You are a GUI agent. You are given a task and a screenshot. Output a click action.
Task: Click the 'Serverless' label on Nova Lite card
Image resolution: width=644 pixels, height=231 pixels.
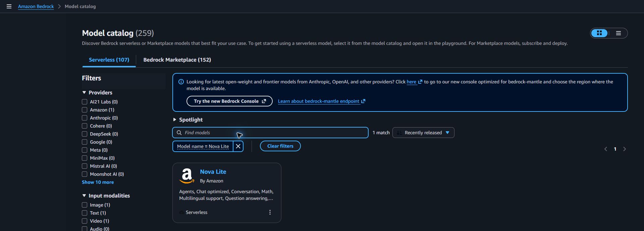(197, 212)
